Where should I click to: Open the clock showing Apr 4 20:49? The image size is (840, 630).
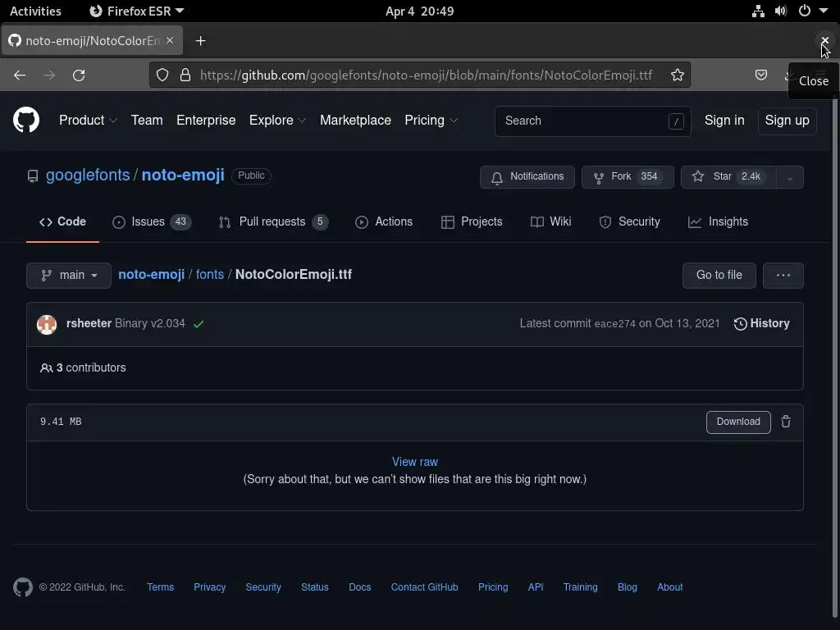[419, 11]
